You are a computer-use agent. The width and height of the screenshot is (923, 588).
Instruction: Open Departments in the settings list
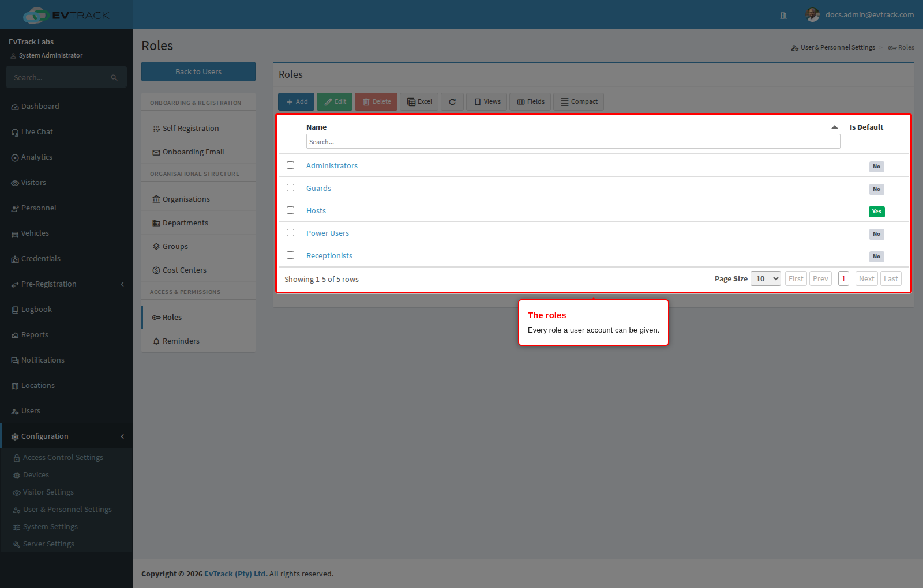coord(198,223)
